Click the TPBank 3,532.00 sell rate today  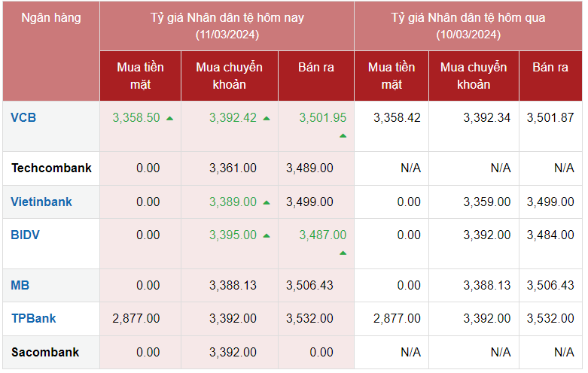(x=309, y=318)
